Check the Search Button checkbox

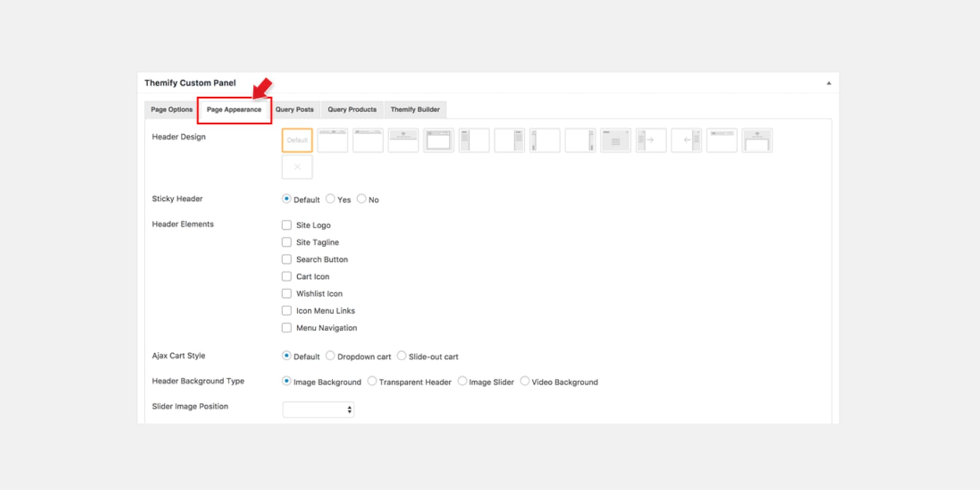point(286,259)
